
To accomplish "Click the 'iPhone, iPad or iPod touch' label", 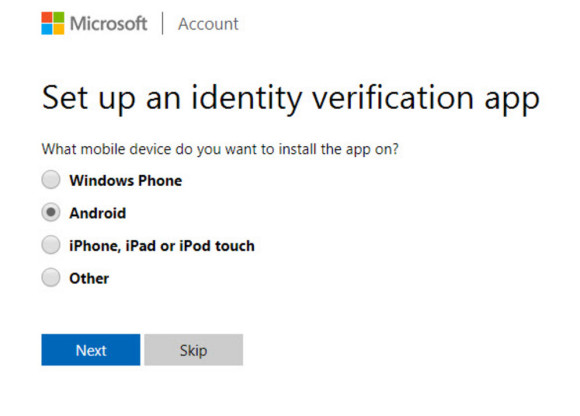I will pyautogui.click(x=162, y=246).
